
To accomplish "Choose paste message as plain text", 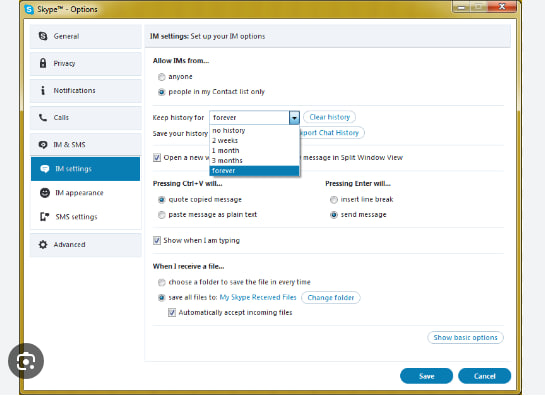I will click(x=161, y=215).
